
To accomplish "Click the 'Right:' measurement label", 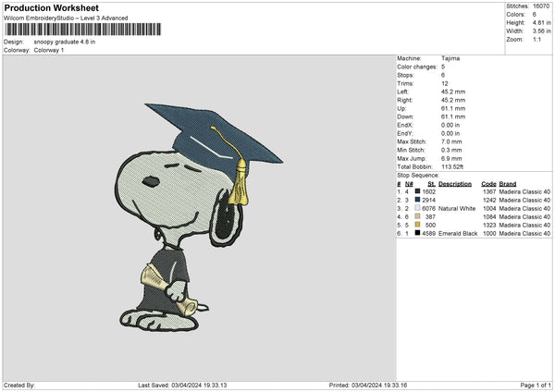I will pyautogui.click(x=404, y=100).
